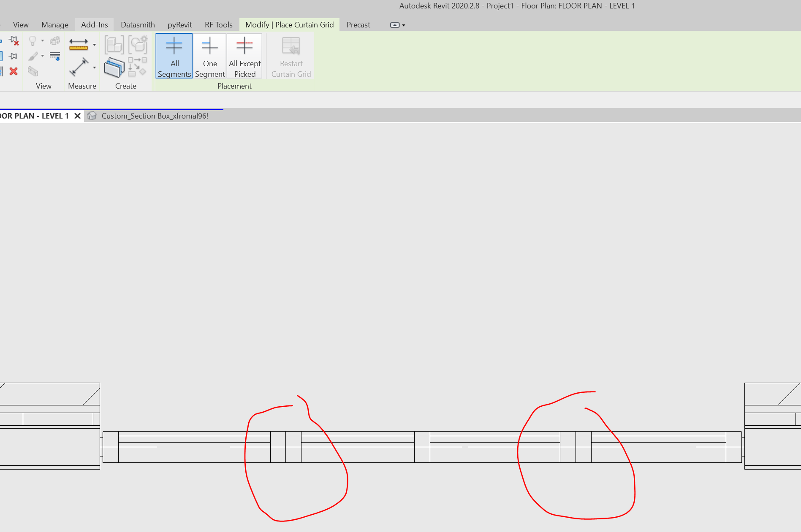
Task: Select the One Segment placement tool
Action: point(209,55)
